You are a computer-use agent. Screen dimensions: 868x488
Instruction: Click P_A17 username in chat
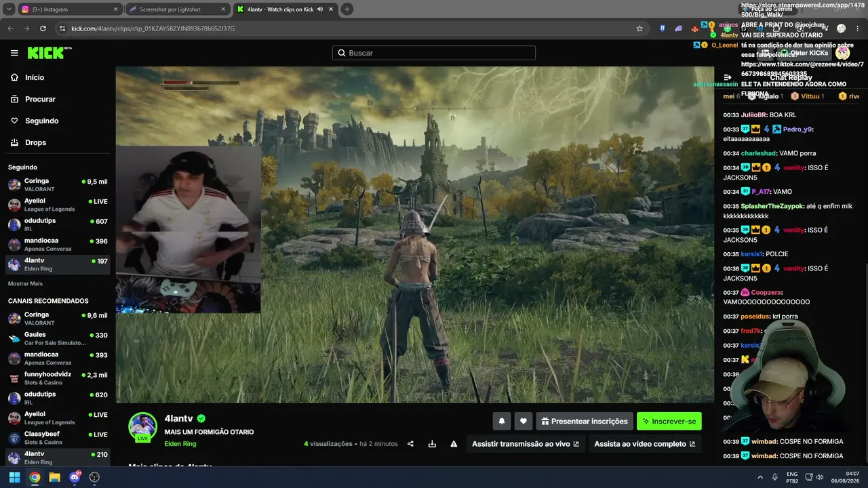point(762,192)
